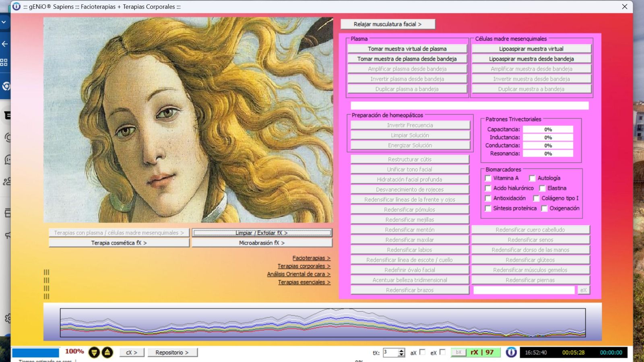Click the tX number input field
Viewport: 644px width, 362px height.
[x=390, y=353]
